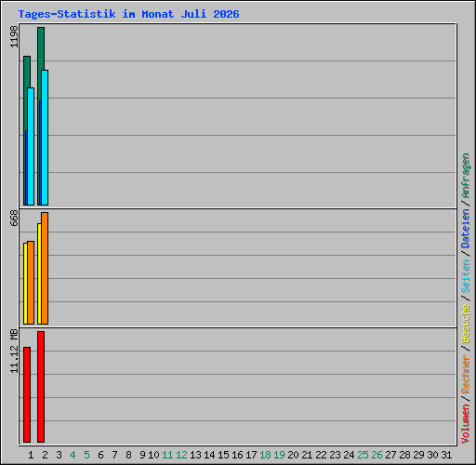Click the green Anfragen legend label
Image resolution: width=476 pixels, height=465 pixels.
465,176
